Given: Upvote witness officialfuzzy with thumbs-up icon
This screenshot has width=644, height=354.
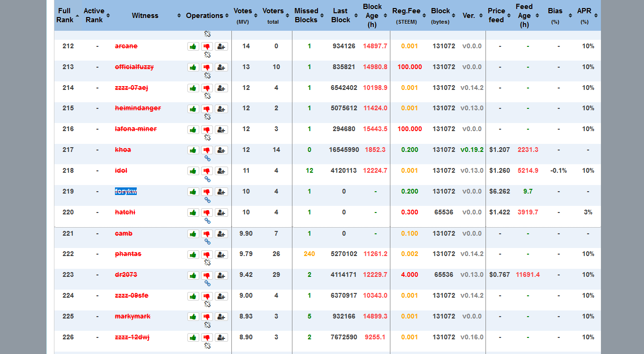Looking at the screenshot, I should pos(193,67).
